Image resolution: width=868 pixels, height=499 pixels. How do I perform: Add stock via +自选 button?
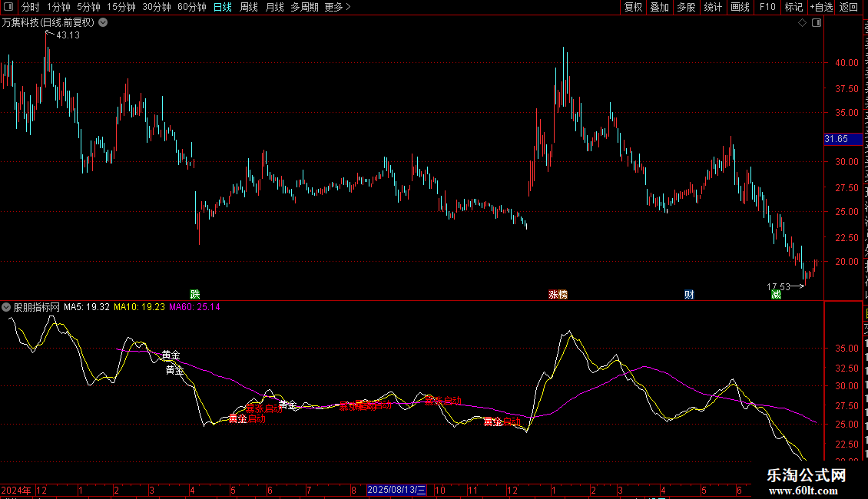[x=821, y=7]
